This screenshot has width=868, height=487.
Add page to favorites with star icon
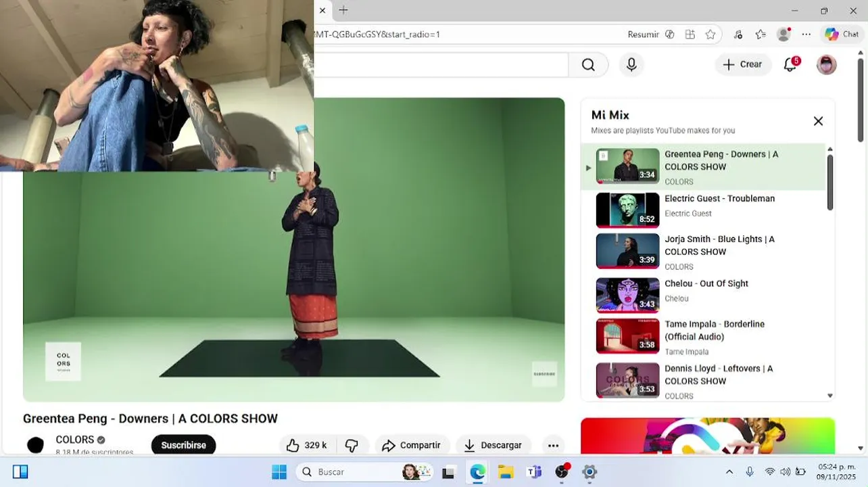point(710,34)
